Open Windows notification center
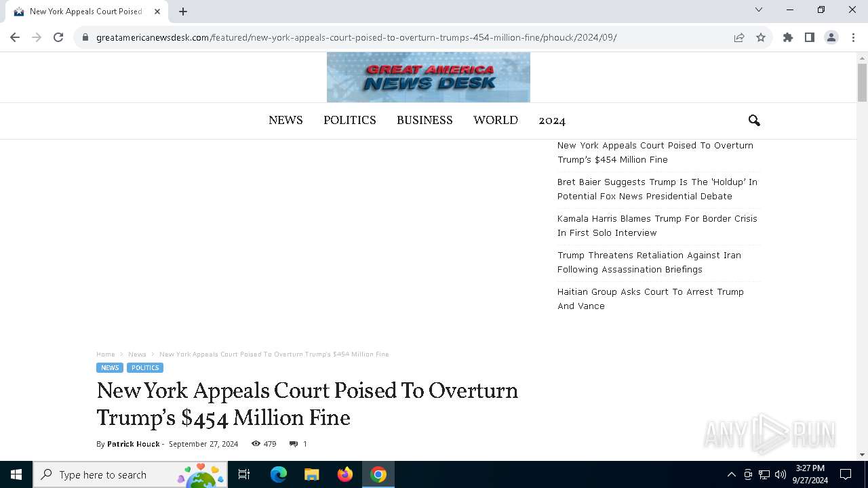This screenshot has height=488, width=868. [846, 474]
